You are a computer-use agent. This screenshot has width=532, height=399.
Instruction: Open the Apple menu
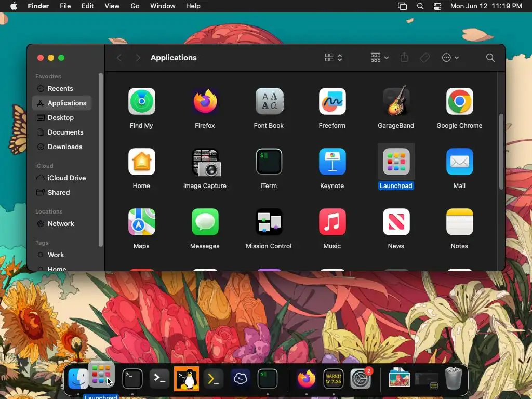[14, 6]
